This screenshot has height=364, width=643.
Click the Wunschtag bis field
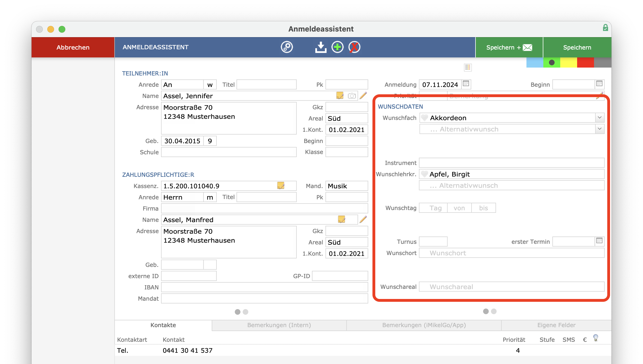click(x=484, y=208)
